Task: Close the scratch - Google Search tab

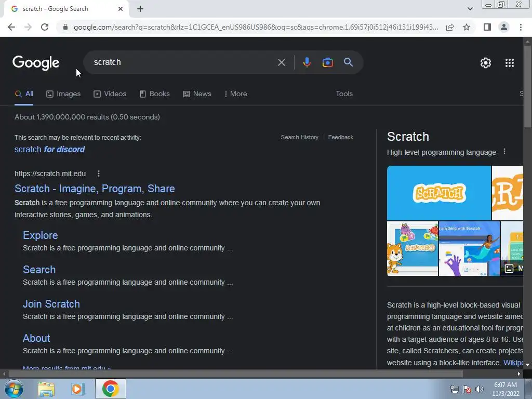Action: point(121,9)
